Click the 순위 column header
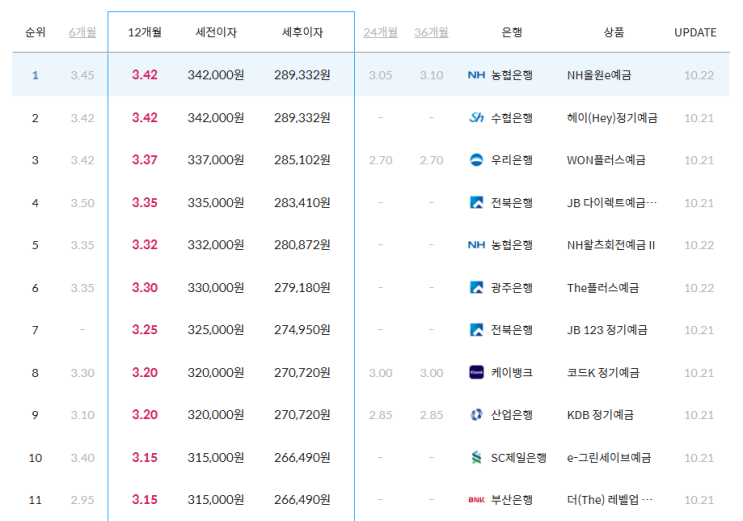Screen dimensions: 743x521 click(x=35, y=32)
